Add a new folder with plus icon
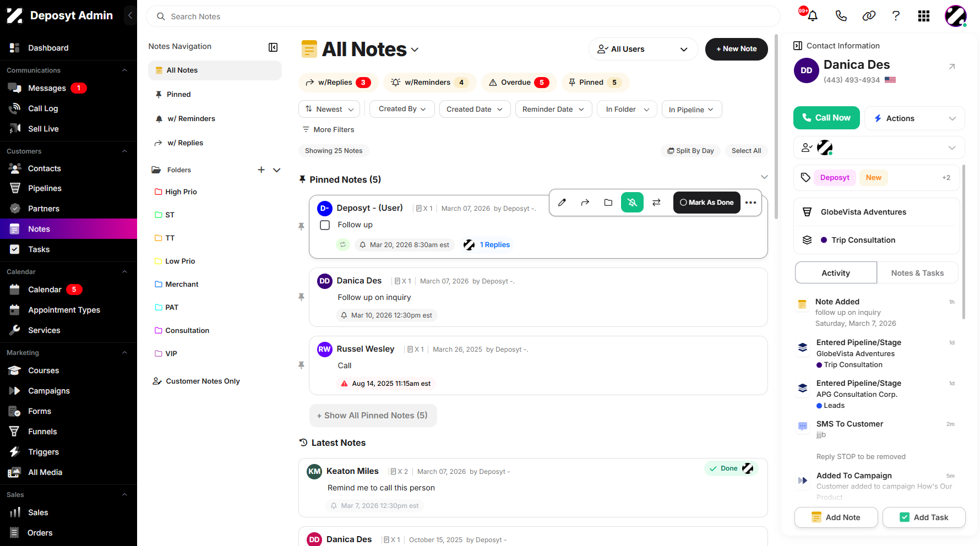980x546 pixels. click(x=261, y=170)
